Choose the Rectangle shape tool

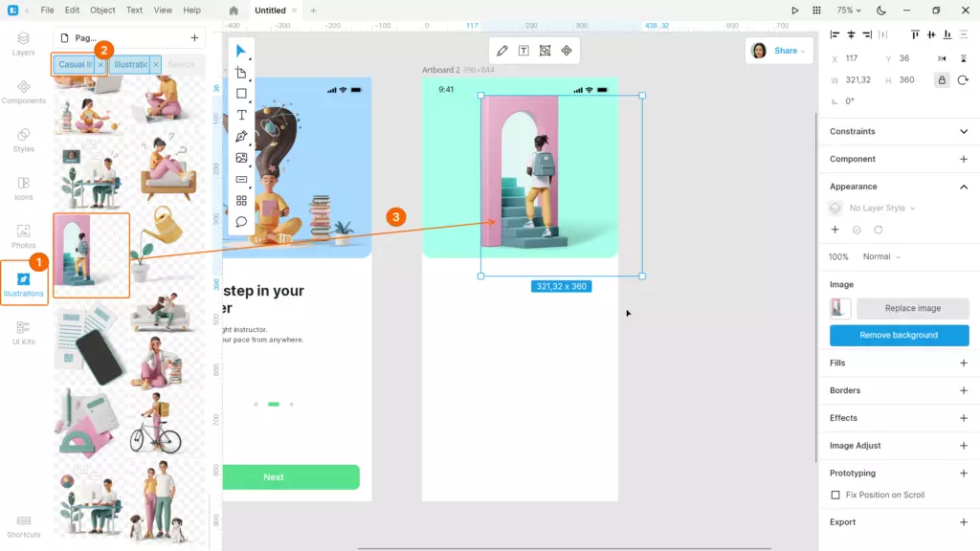[241, 94]
